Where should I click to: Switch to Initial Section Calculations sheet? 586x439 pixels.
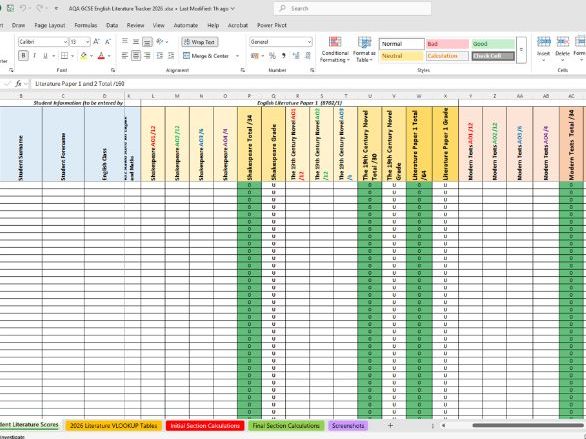pyautogui.click(x=205, y=426)
